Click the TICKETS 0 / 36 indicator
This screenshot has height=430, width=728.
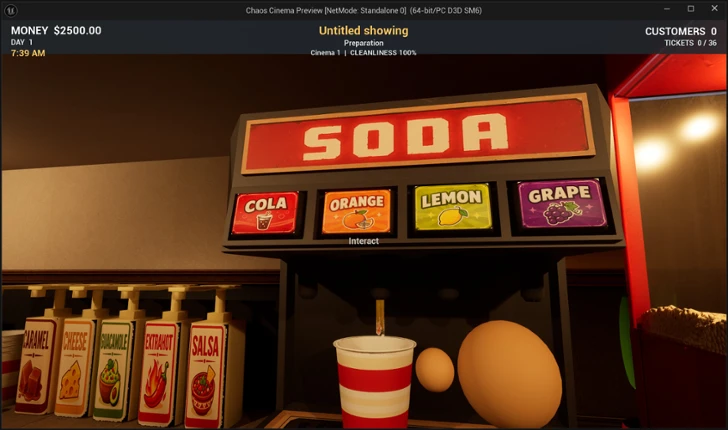pyautogui.click(x=690, y=43)
